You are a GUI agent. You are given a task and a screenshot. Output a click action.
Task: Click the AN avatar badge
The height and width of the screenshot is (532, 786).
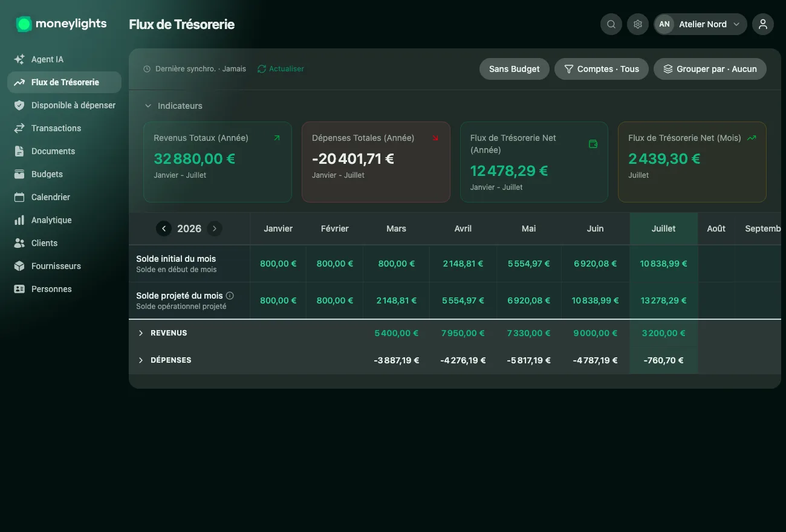(664, 24)
